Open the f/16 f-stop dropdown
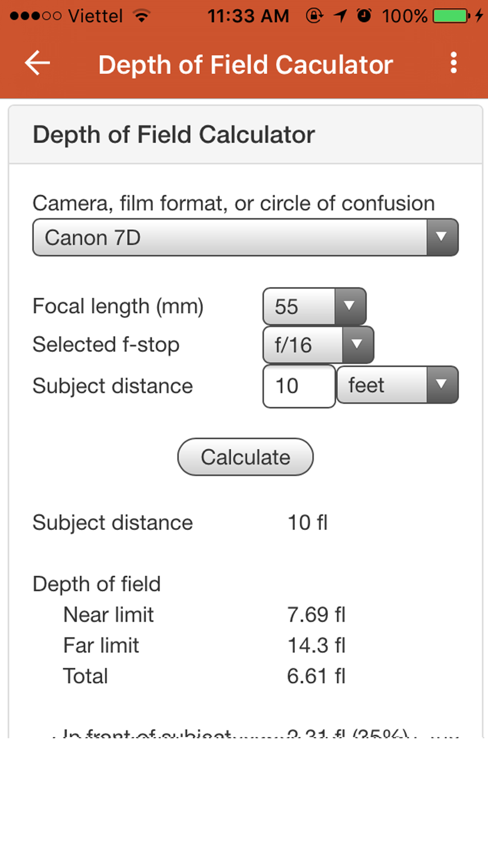The width and height of the screenshot is (488, 868). [x=318, y=345]
